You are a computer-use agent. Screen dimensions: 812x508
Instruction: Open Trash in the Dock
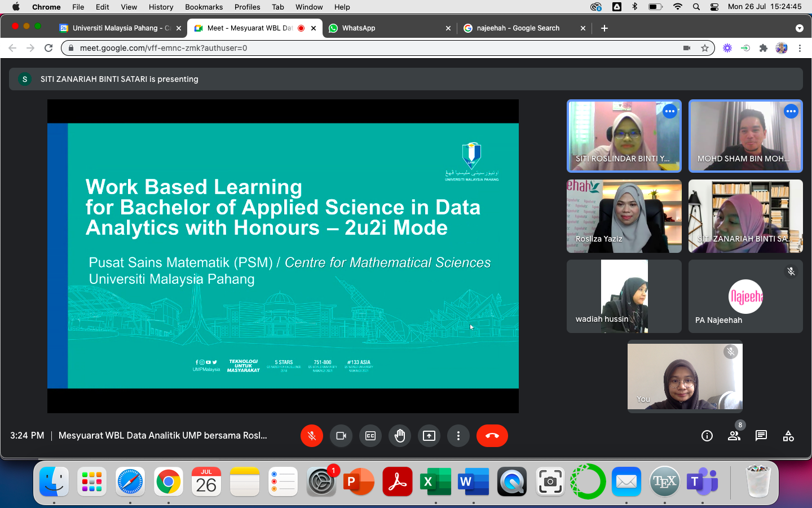point(758,481)
